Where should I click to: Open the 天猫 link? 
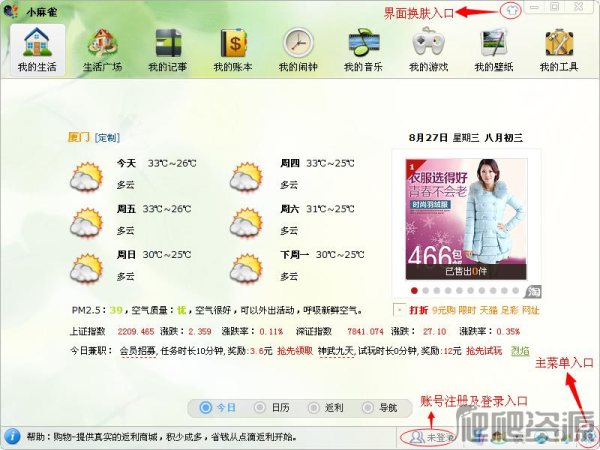(489, 310)
